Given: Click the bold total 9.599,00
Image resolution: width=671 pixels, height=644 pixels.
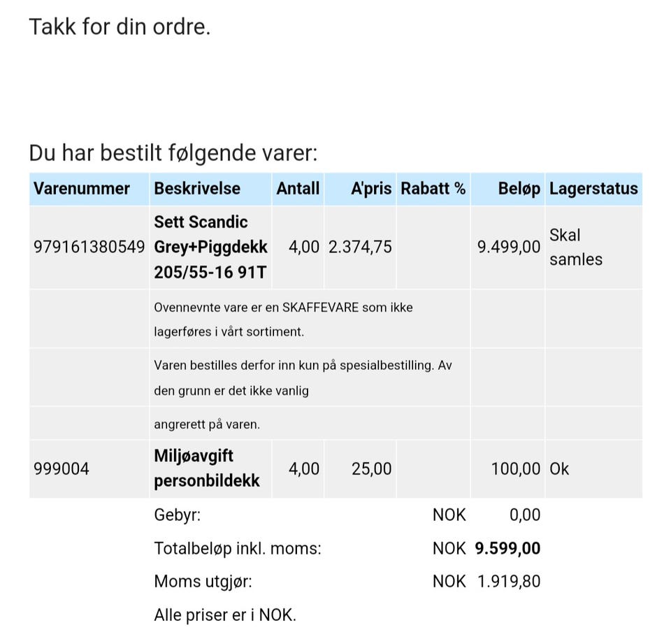Looking at the screenshot, I should coord(507,549).
